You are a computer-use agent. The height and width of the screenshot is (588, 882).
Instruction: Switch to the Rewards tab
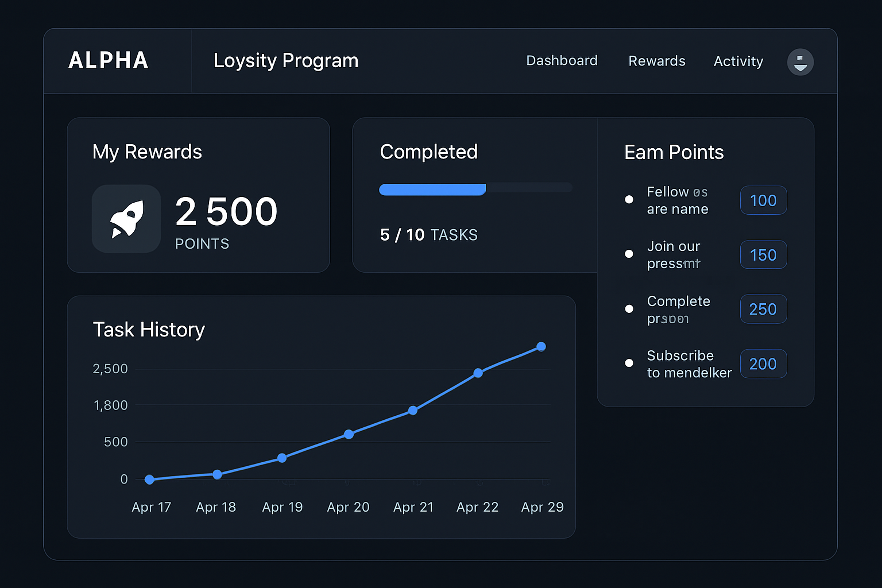click(657, 61)
